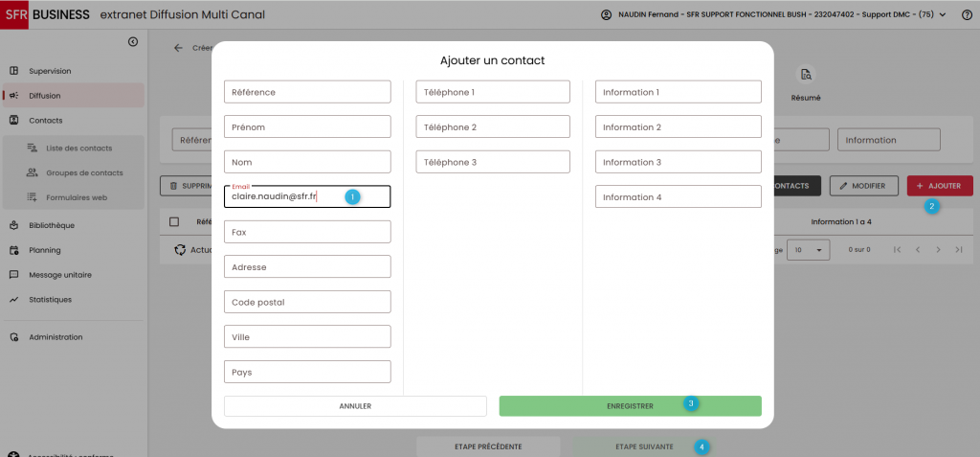The image size is (980, 457).
Task: Expand the user account dropdown arrow
Action: (x=943, y=14)
